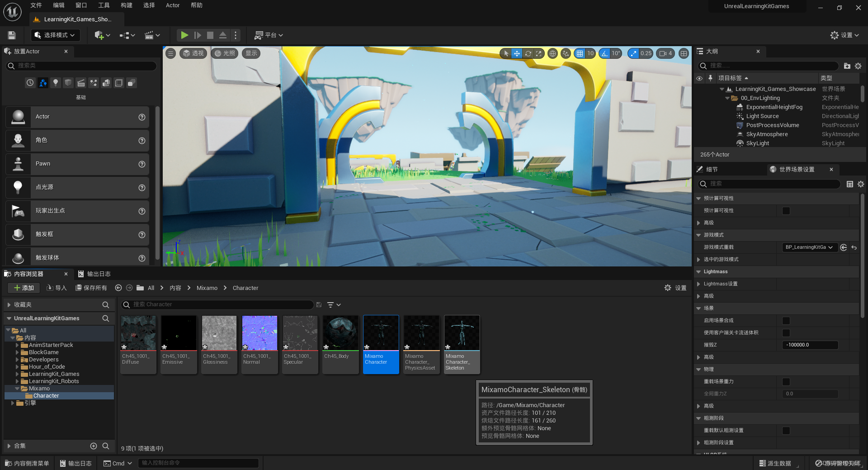Open the 设置 dropdown in the main toolbar
This screenshot has width=868, height=470.
pos(844,35)
